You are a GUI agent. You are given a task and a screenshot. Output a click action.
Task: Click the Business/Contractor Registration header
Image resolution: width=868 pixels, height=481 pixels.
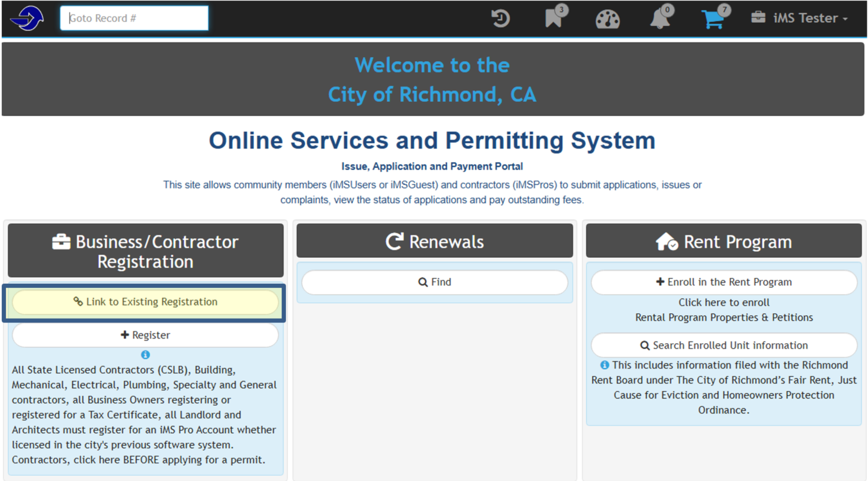click(146, 251)
